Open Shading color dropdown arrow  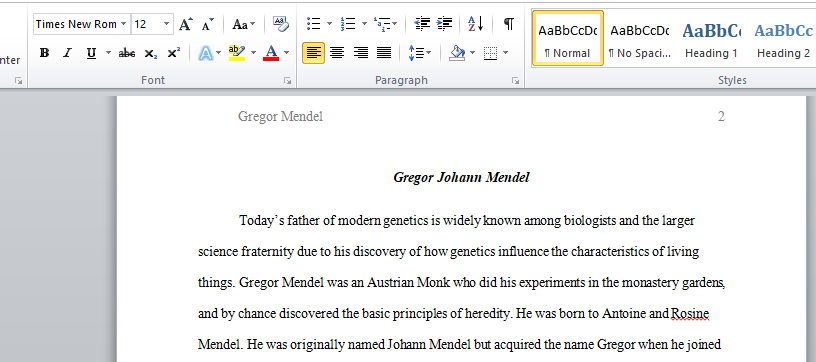pyautogui.click(x=473, y=53)
